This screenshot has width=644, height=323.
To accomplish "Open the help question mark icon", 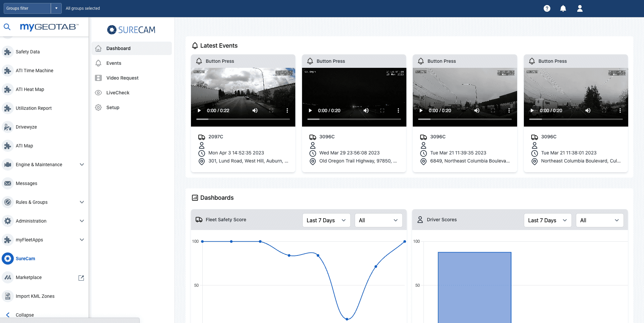I will pyautogui.click(x=547, y=8).
